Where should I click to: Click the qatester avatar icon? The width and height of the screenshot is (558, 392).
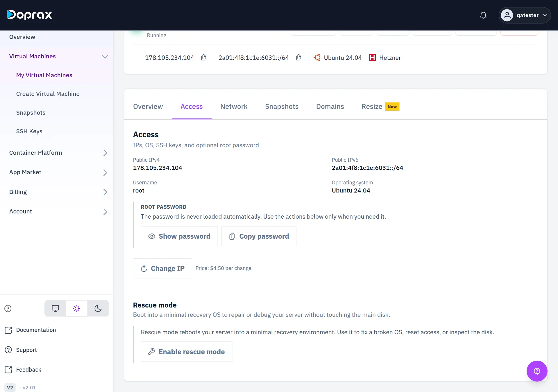(507, 15)
